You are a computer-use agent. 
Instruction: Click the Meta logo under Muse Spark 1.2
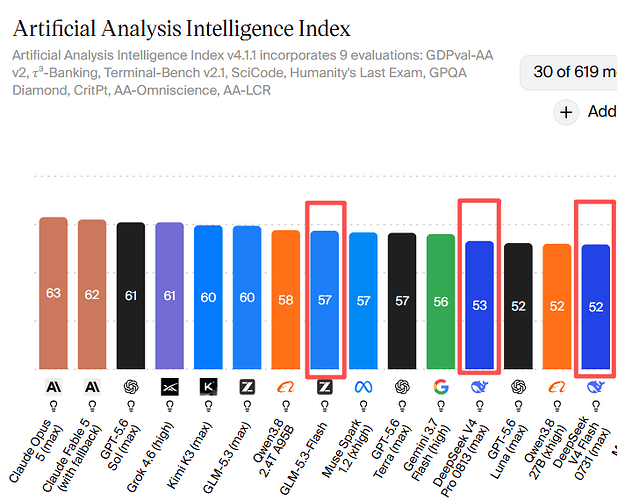[x=363, y=387]
